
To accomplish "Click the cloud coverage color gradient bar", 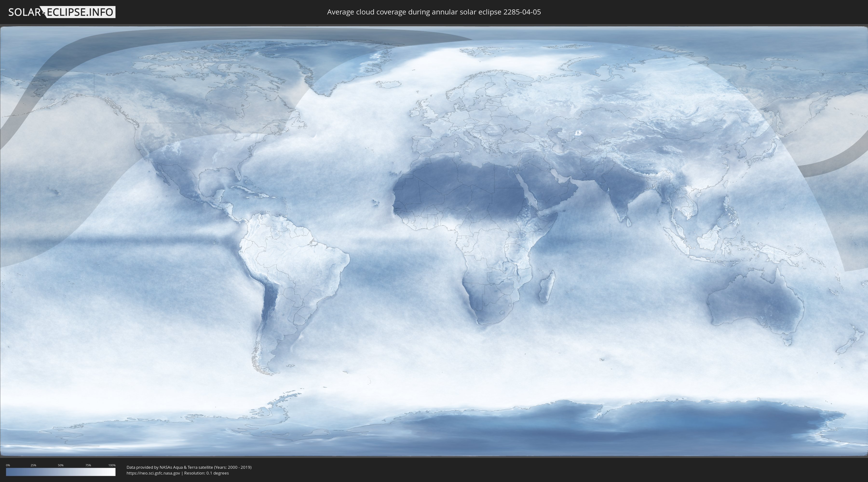I will click(61, 472).
